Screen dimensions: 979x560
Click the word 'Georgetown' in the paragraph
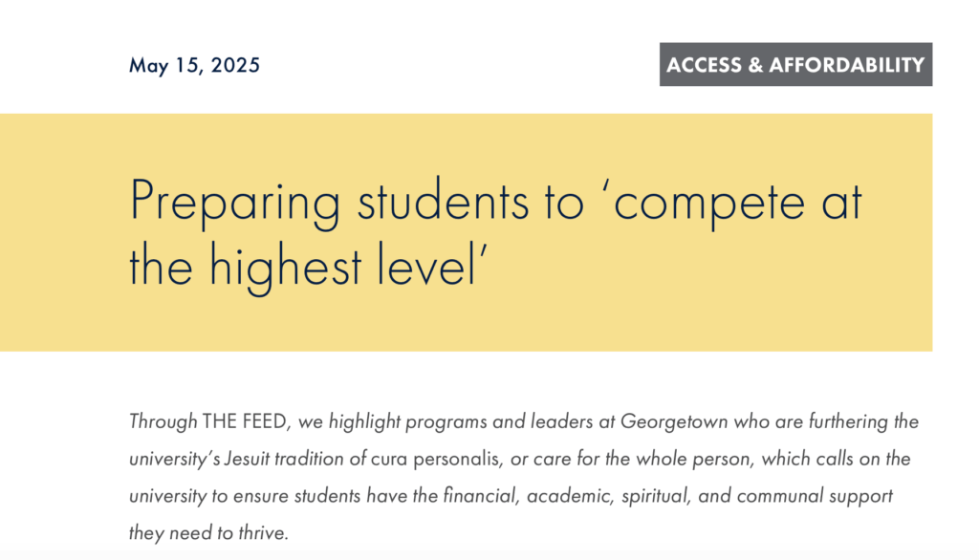(x=665, y=421)
